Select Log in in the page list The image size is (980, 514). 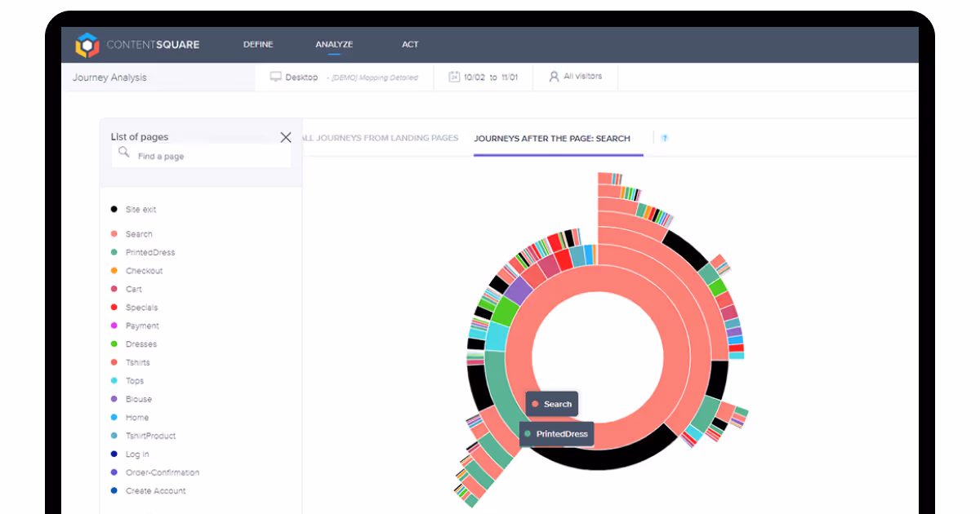(137, 454)
